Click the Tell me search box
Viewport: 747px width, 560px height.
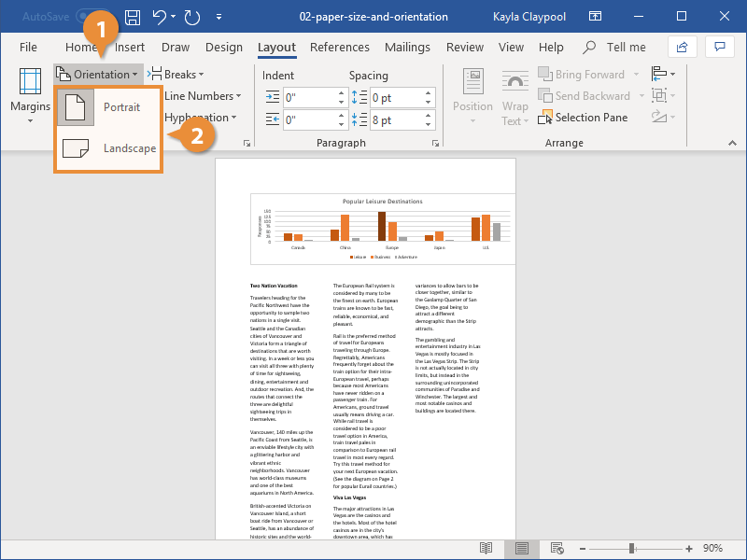click(x=614, y=48)
